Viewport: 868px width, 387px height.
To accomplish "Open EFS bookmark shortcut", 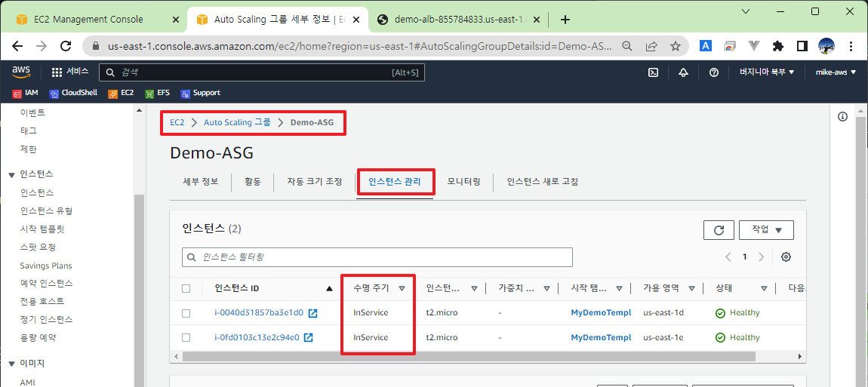I will [157, 93].
